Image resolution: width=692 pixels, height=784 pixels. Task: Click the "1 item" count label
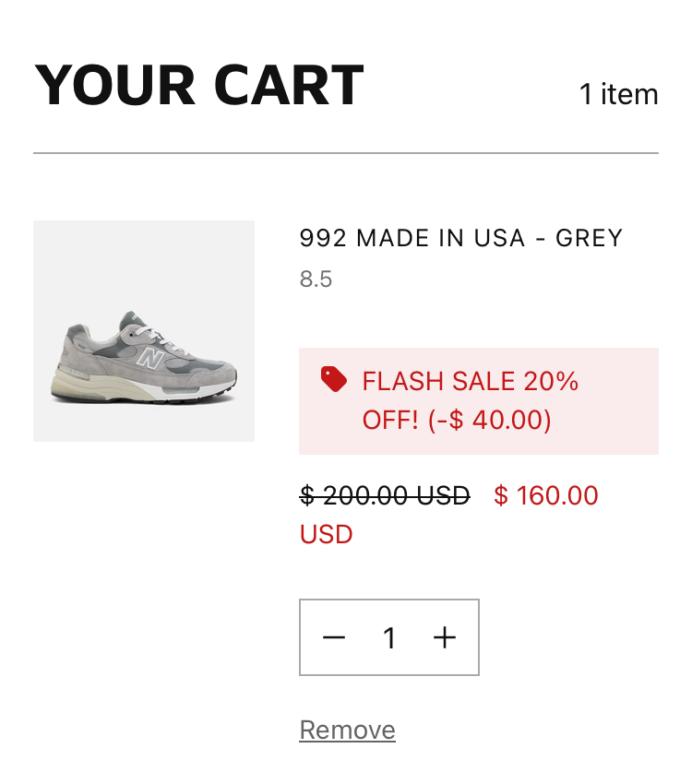coord(618,94)
